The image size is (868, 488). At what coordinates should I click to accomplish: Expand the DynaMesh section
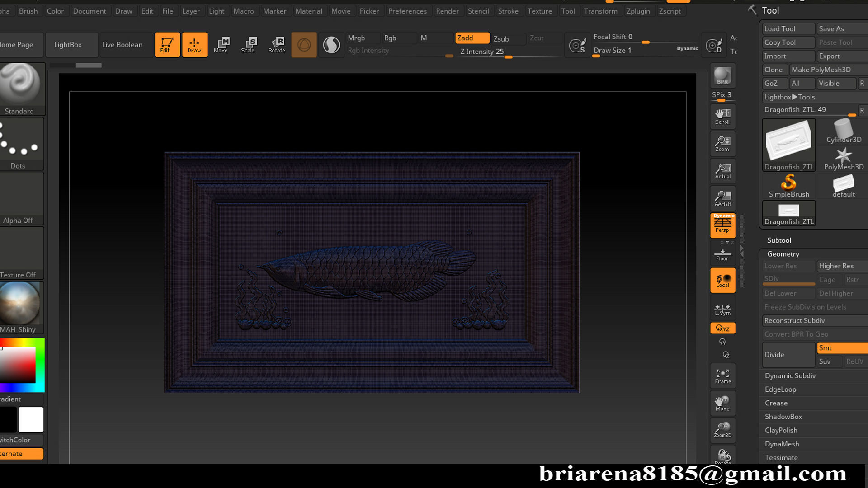coord(782,444)
